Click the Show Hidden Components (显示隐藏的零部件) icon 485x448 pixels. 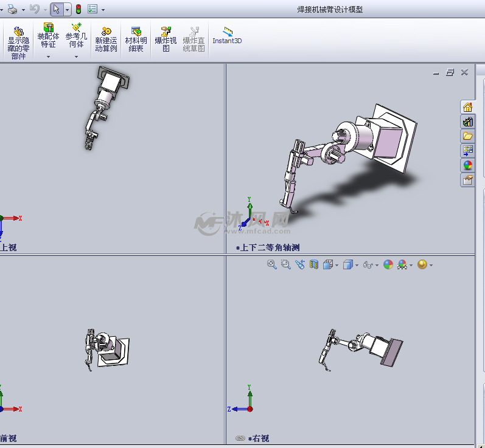coord(18,41)
